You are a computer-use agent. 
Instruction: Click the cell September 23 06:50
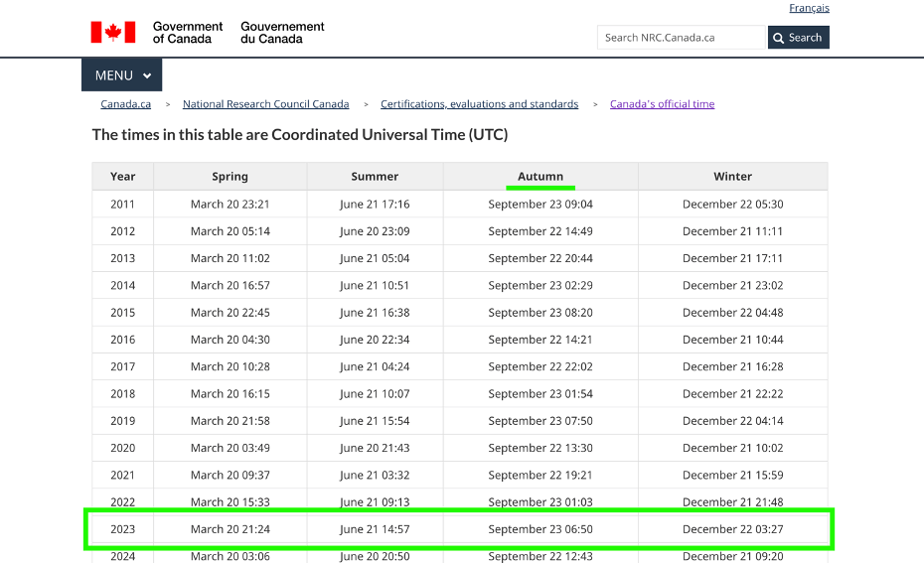(540, 529)
